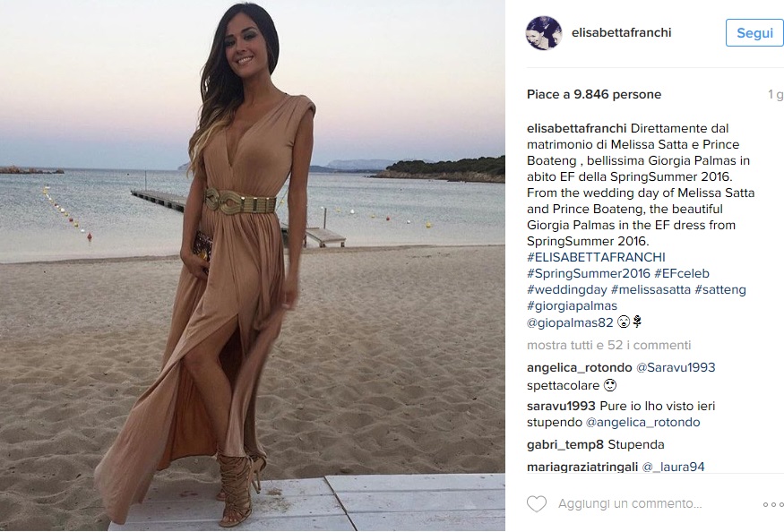Open commenter gabri_temp8's profile
Screen dimensions: 784x532
pyautogui.click(x=565, y=444)
